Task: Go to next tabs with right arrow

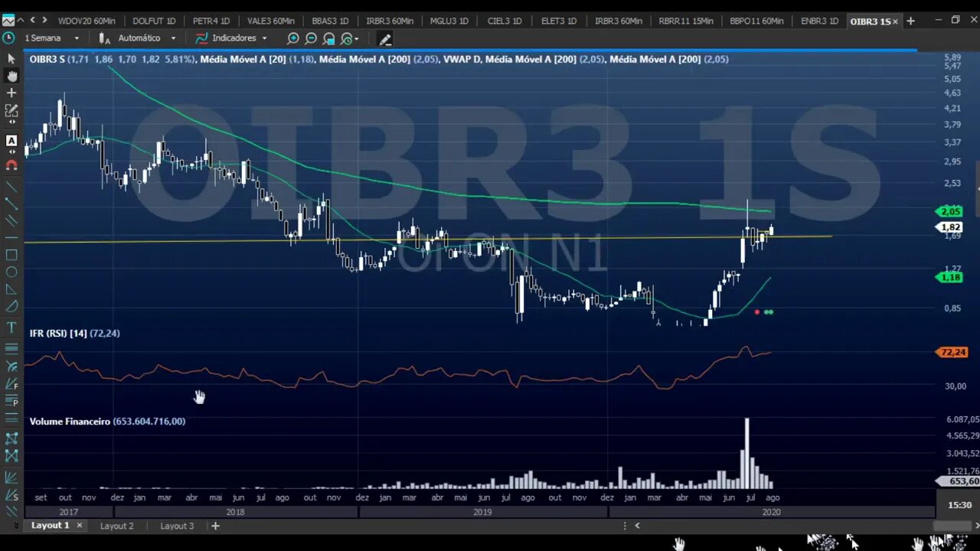Action: 44,21
